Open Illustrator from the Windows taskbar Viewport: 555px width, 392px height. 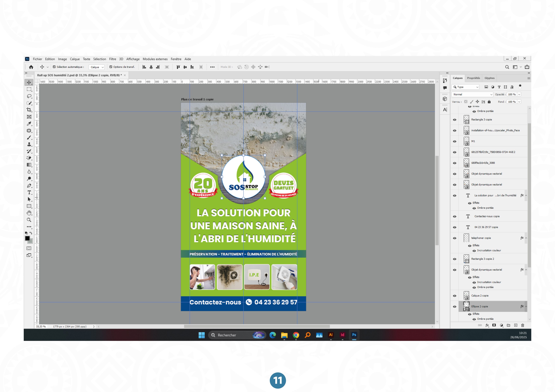[x=331, y=335]
